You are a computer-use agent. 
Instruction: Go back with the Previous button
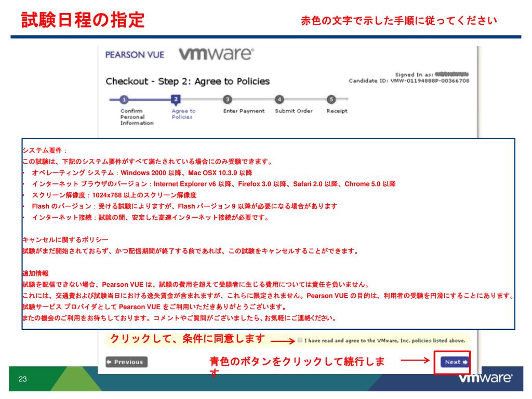[126, 362]
